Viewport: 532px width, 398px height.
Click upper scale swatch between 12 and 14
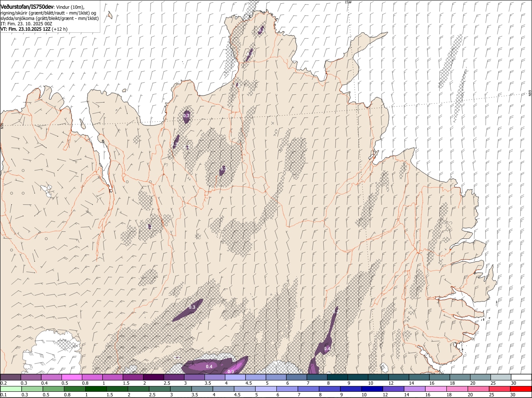pyautogui.click(x=399, y=377)
